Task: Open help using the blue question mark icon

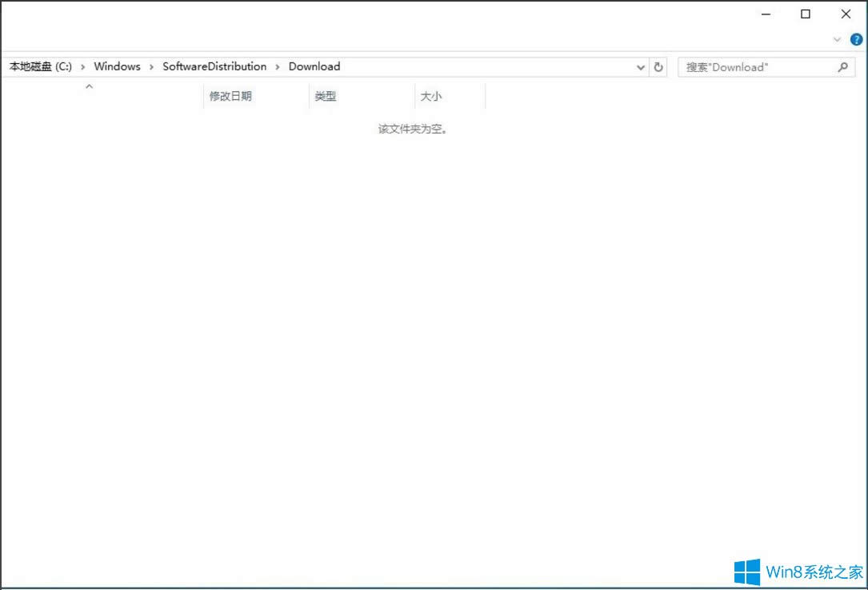Action: click(854, 38)
